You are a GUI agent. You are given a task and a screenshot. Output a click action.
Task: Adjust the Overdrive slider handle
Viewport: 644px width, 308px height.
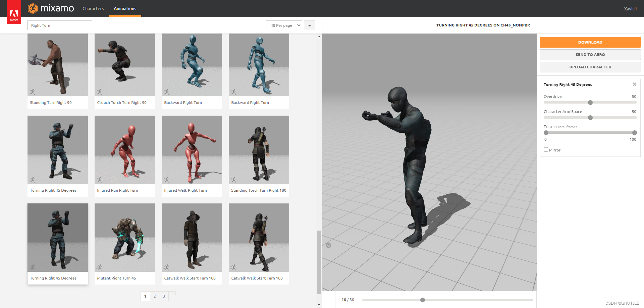[590, 103]
